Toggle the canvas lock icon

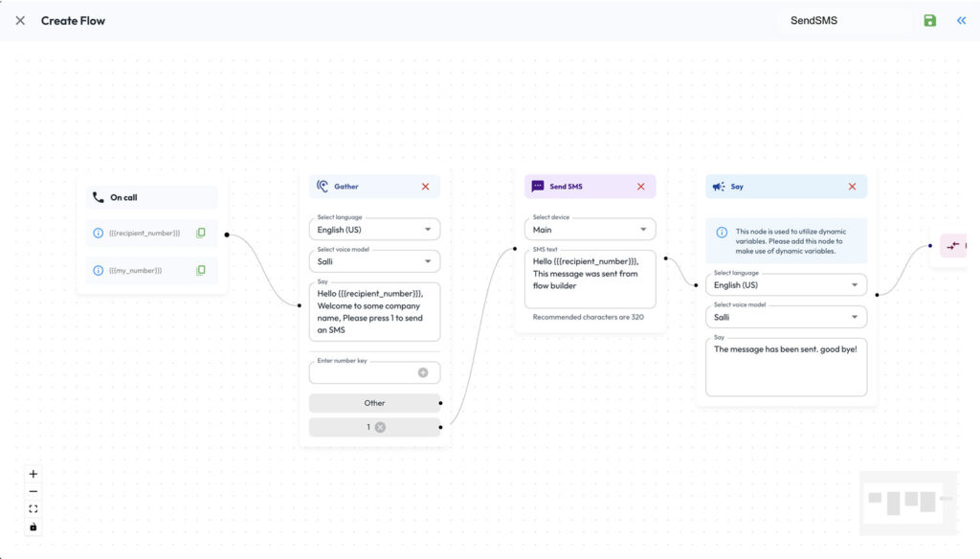point(33,525)
